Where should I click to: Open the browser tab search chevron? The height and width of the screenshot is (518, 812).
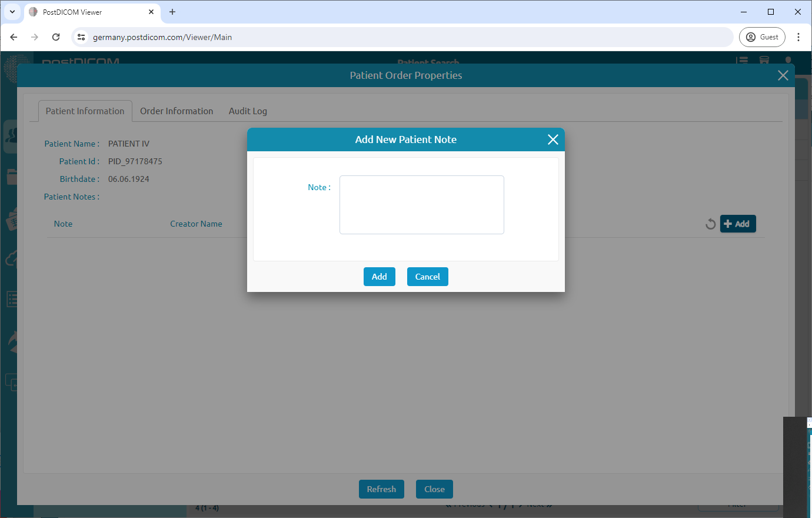tap(12, 12)
